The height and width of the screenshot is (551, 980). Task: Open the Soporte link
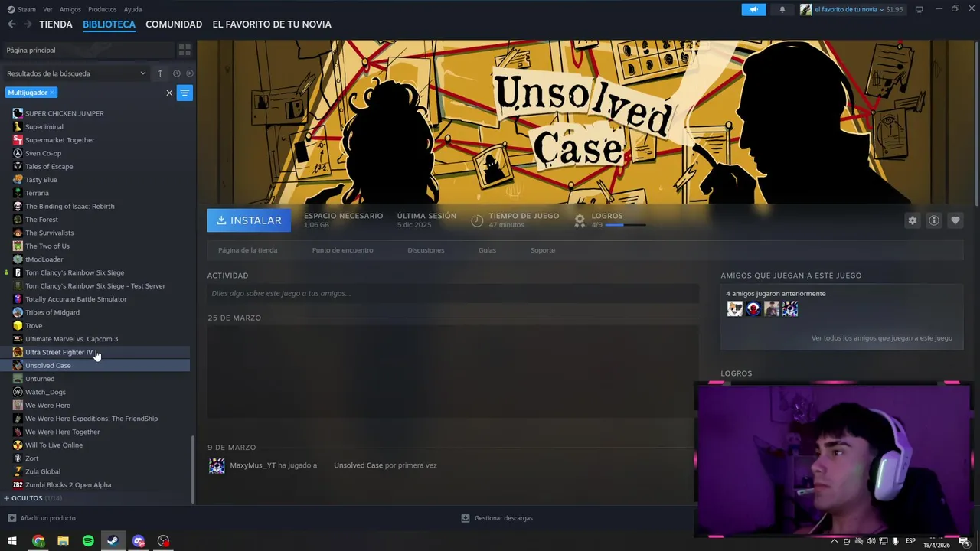click(543, 250)
